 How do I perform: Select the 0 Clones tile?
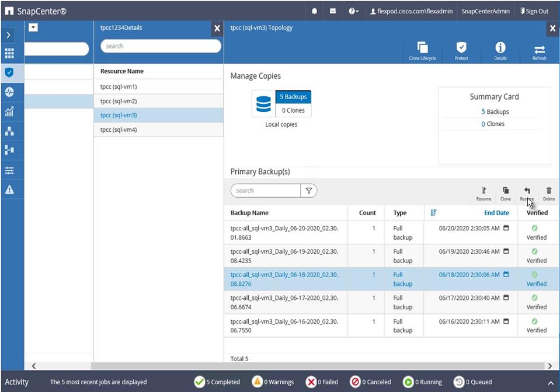293,110
